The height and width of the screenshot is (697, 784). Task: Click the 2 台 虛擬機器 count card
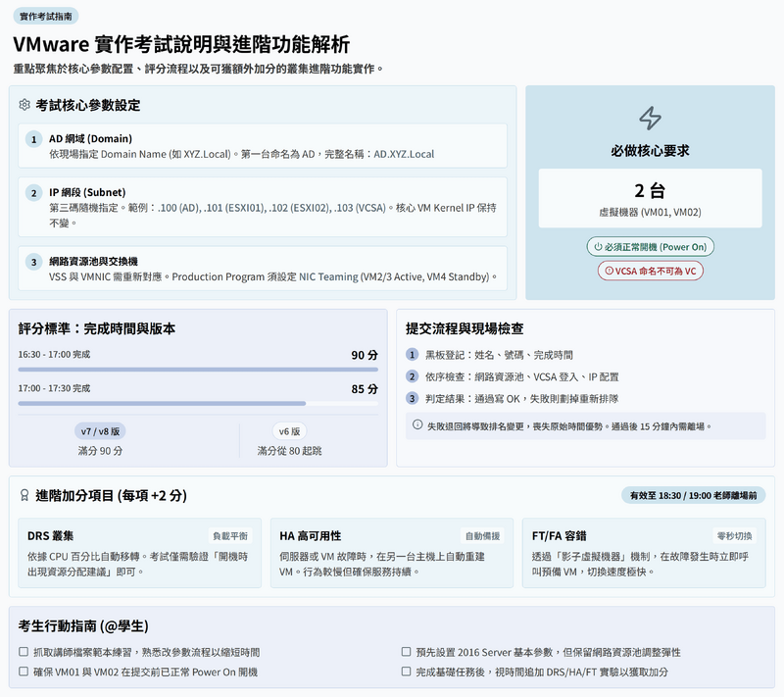click(x=650, y=198)
